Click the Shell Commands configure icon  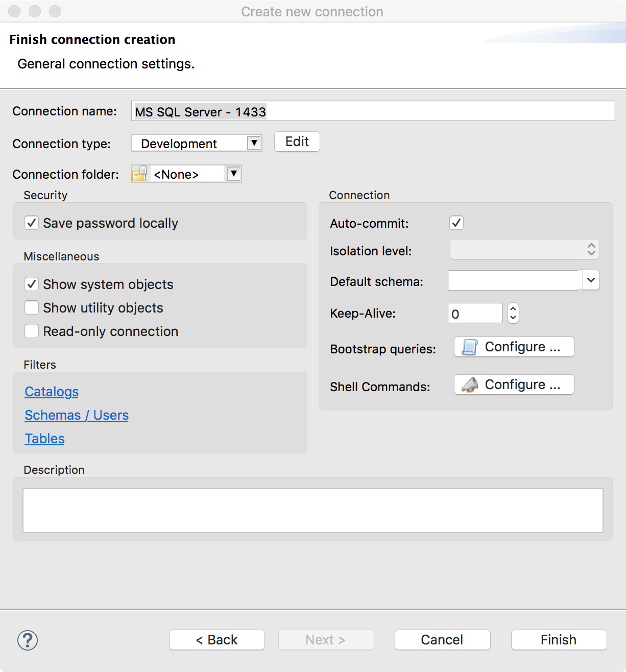pyautogui.click(x=470, y=385)
